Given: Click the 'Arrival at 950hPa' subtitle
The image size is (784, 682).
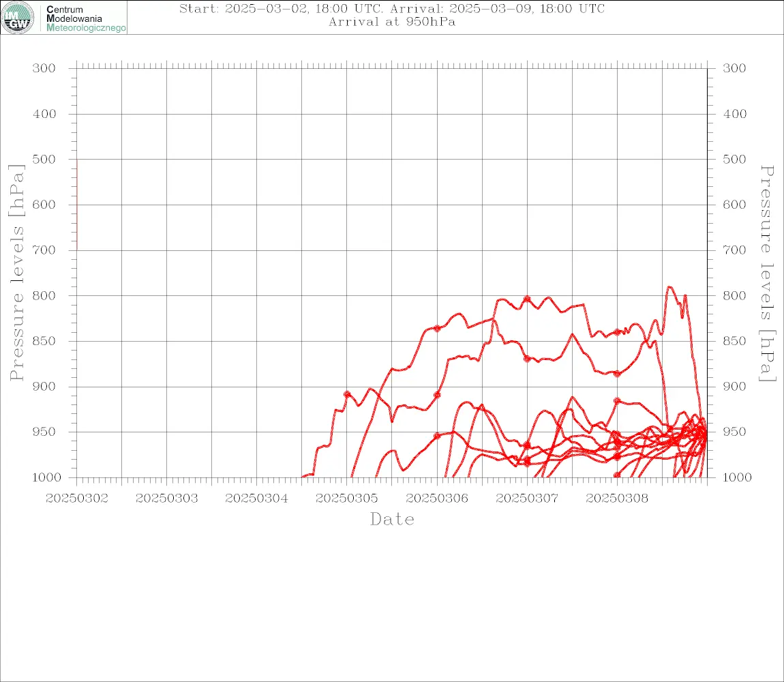Looking at the screenshot, I should [x=392, y=22].
